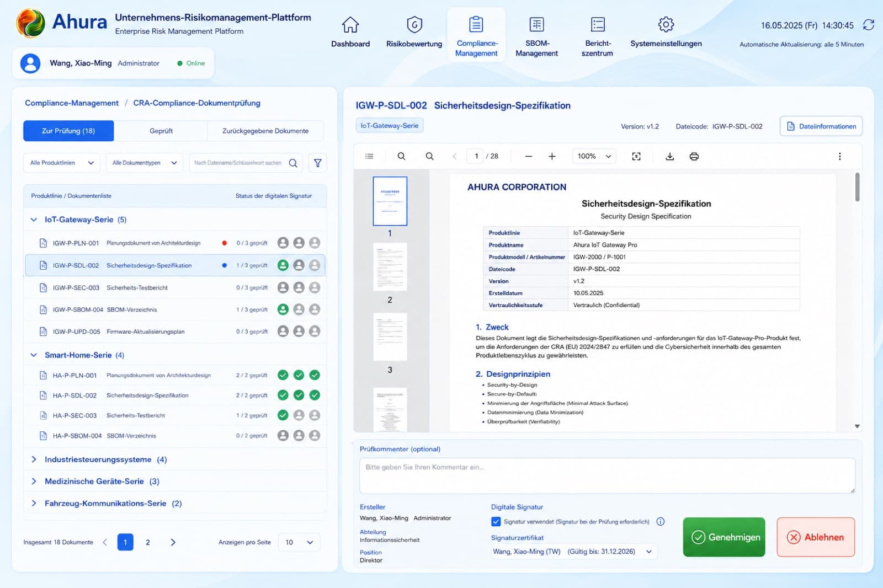Open the Signaturzertifikat certificate dropdown

pyautogui.click(x=573, y=552)
